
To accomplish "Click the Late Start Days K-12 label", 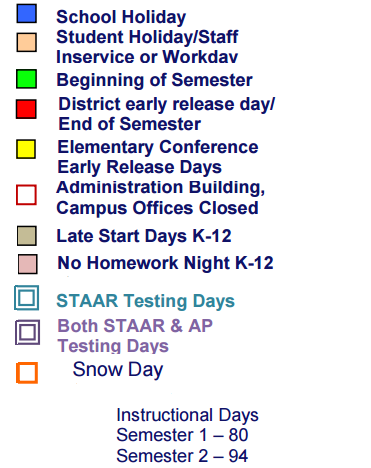I will pos(144,236).
